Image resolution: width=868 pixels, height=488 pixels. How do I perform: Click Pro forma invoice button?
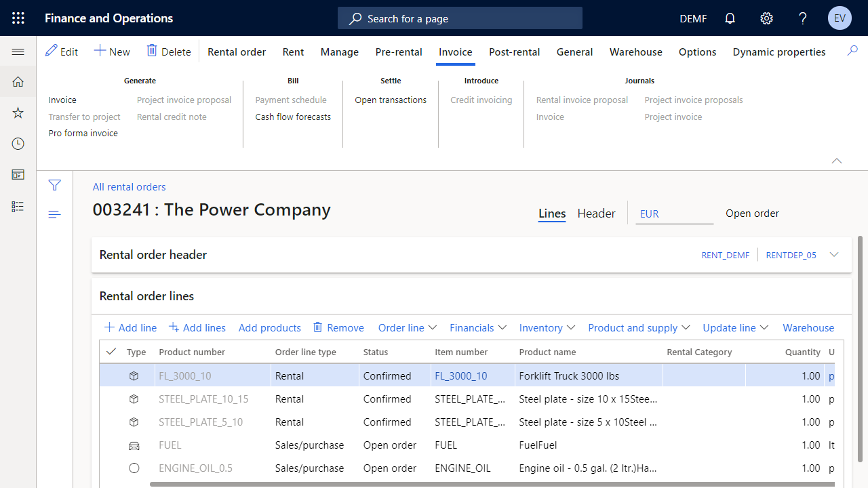click(x=83, y=134)
